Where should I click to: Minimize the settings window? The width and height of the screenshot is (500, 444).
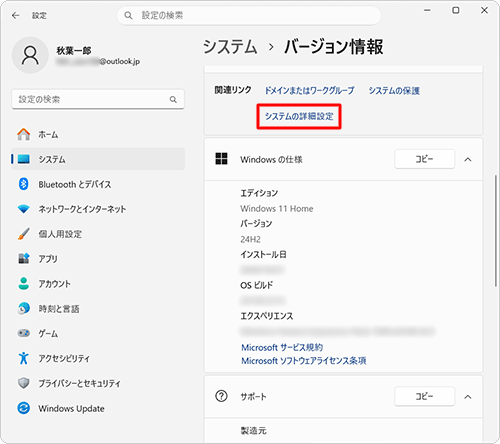coord(427,10)
